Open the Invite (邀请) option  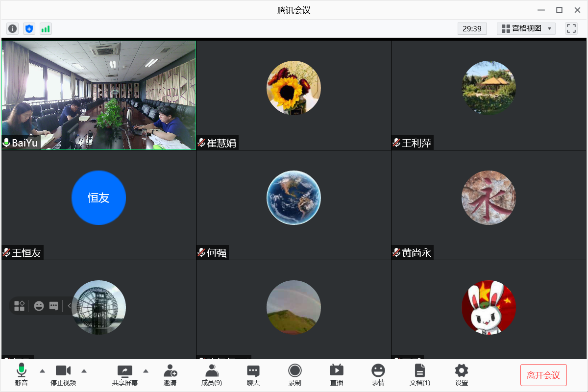[x=170, y=375]
